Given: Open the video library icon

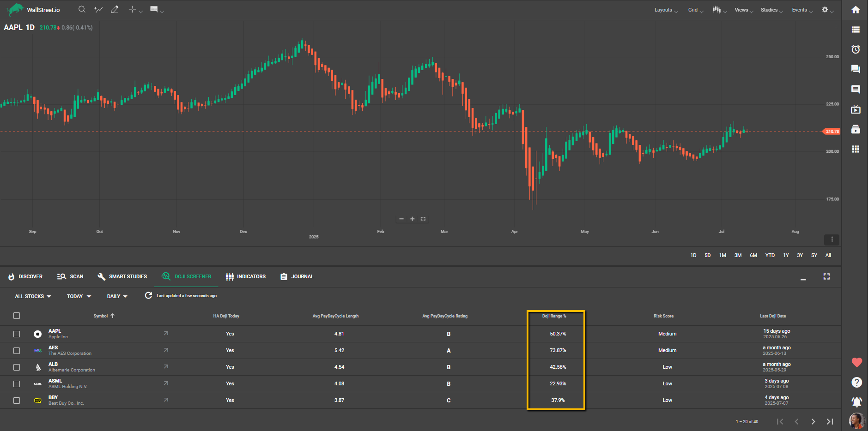Looking at the screenshot, I should click(856, 129).
